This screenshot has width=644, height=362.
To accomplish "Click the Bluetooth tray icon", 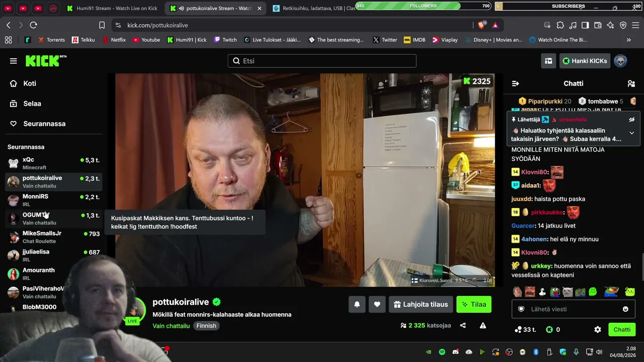I will point(536,352).
